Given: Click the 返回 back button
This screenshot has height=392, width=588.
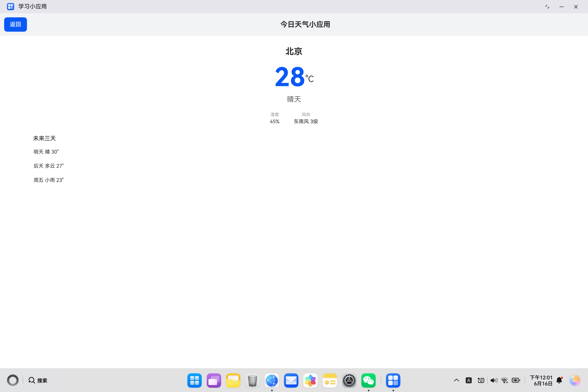Looking at the screenshot, I should coord(15,24).
